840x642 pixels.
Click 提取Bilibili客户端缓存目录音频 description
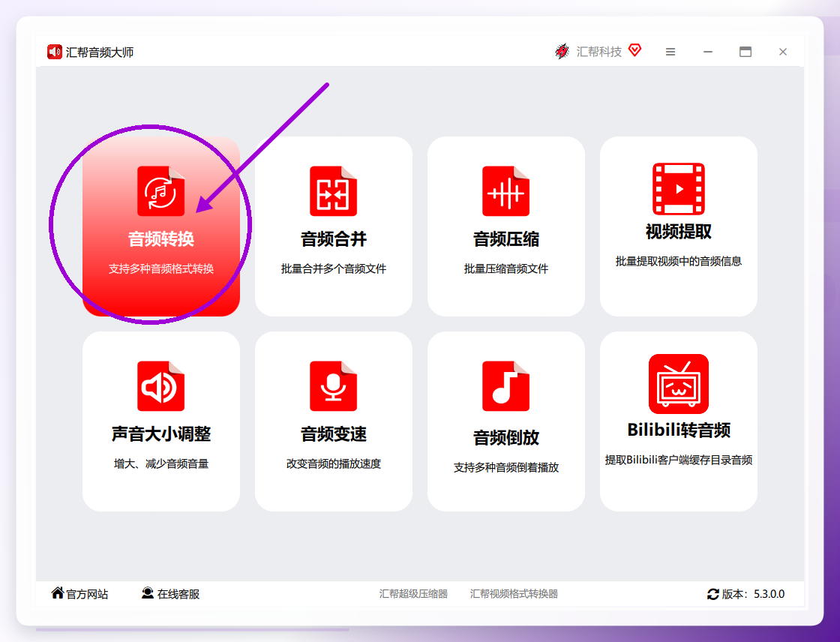point(678,460)
